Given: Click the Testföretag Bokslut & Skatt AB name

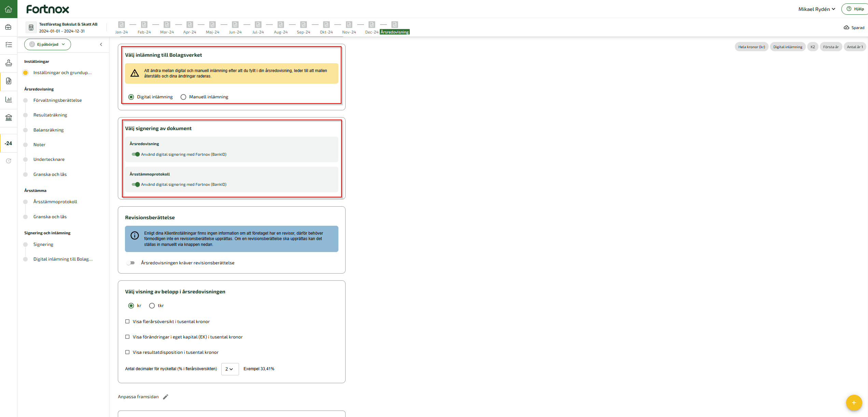Looking at the screenshot, I should pyautogui.click(x=68, y=24).
